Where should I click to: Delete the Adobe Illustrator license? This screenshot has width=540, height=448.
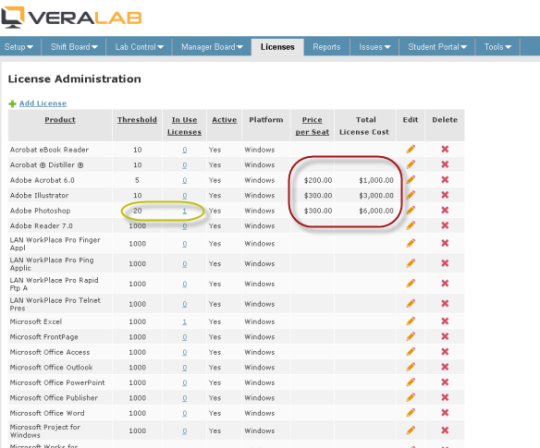(445, 195)
